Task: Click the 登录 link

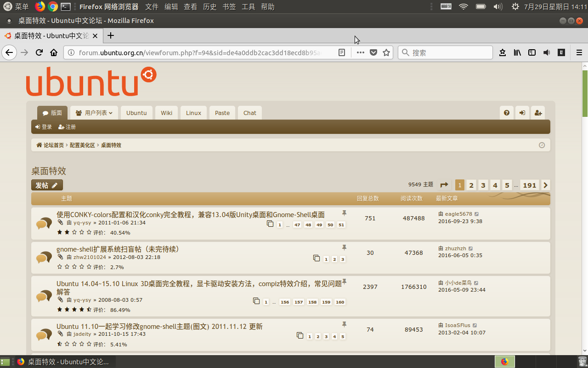Action: point(44,127)
